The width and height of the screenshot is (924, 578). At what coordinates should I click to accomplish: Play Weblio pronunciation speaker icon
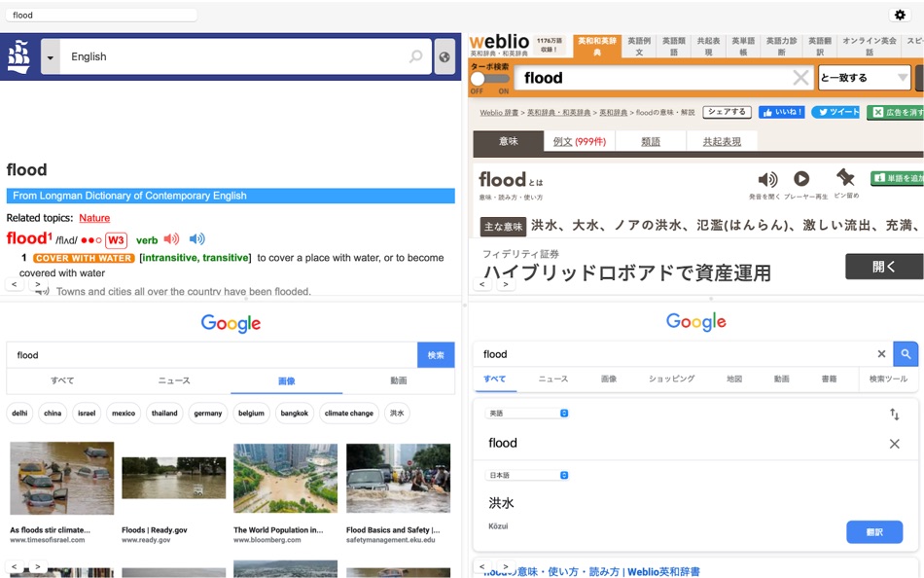point(767,179)
